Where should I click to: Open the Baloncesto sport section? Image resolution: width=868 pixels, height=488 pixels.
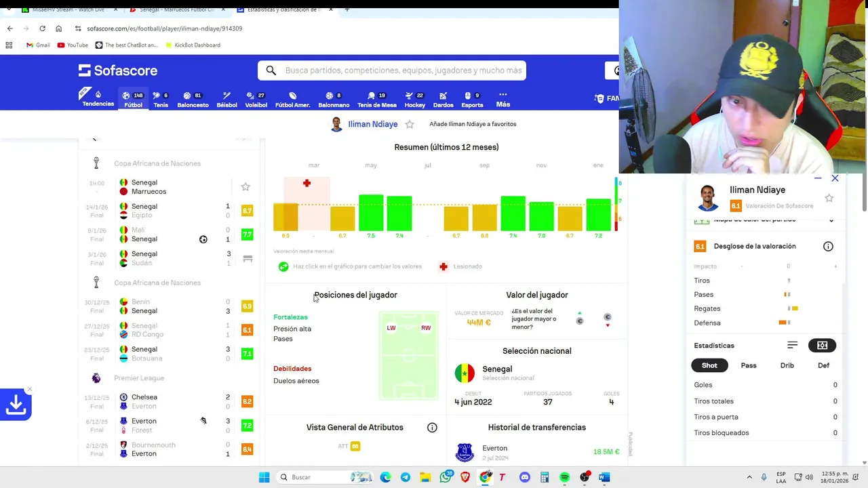[x=193, y=99]
